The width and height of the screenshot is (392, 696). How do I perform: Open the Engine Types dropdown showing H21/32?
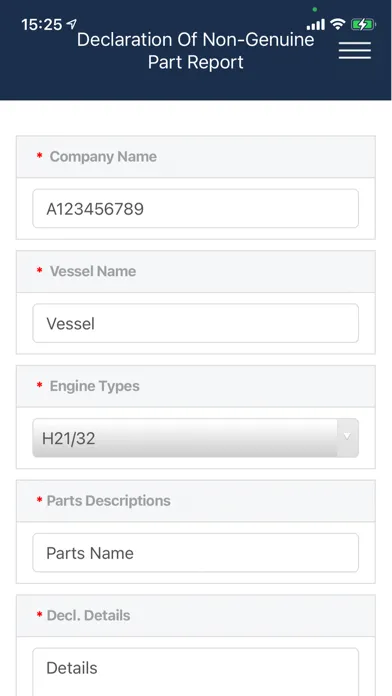(195, 438)
